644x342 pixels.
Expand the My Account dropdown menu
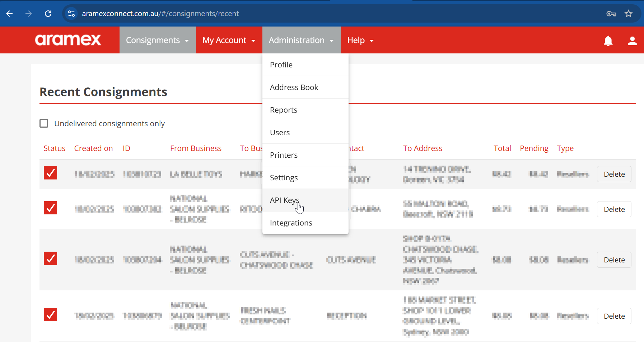tap(229, 40)
